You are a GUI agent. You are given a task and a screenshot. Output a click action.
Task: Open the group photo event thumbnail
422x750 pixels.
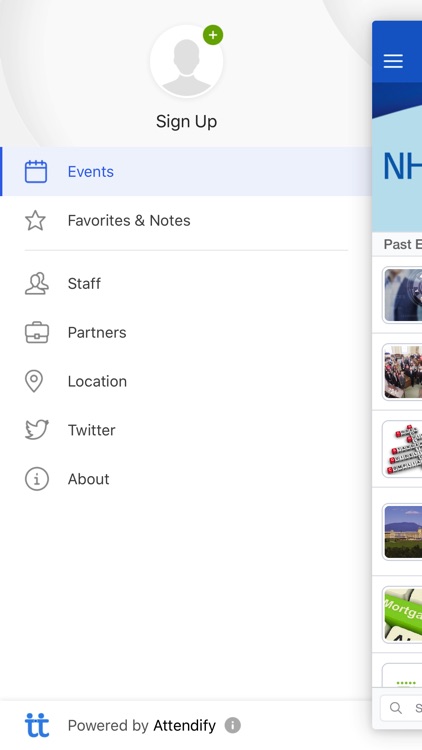[402, 372]
